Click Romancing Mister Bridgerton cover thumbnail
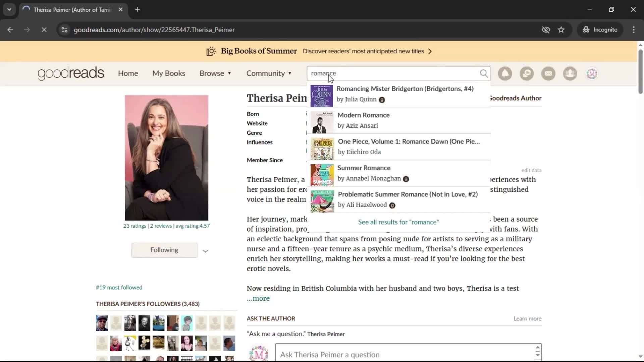The height and width of the screenshot is (362, 644). click(x=322, y=96)
